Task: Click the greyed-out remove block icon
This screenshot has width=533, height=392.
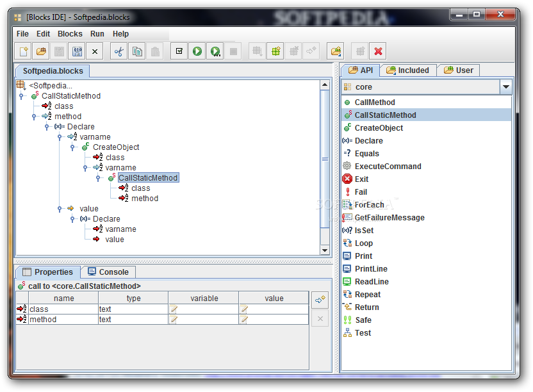Action: click(x=293, y=51)
